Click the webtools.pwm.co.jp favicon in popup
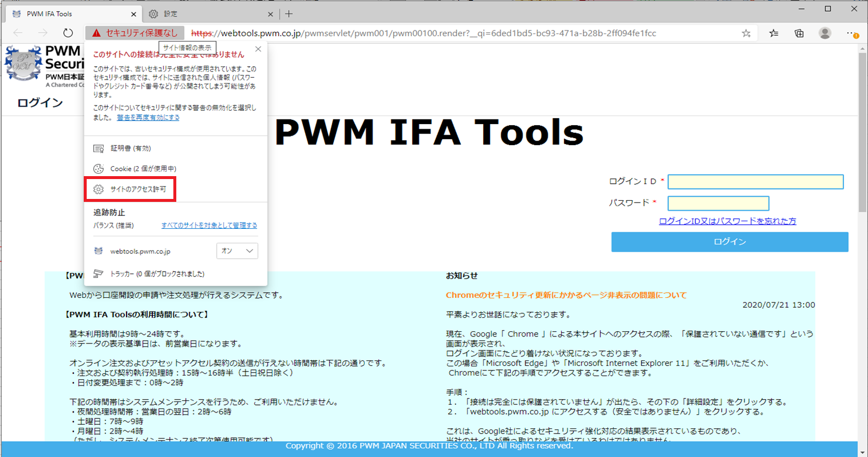The height and width of the screenshot is (457, 868). pos(98,251)
